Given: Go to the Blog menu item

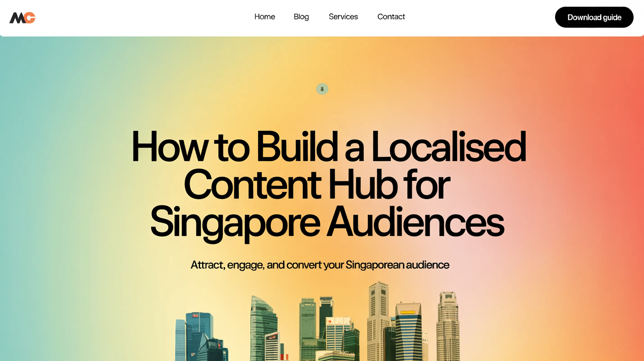Looking at the screenshot, I should click(301, 17).
